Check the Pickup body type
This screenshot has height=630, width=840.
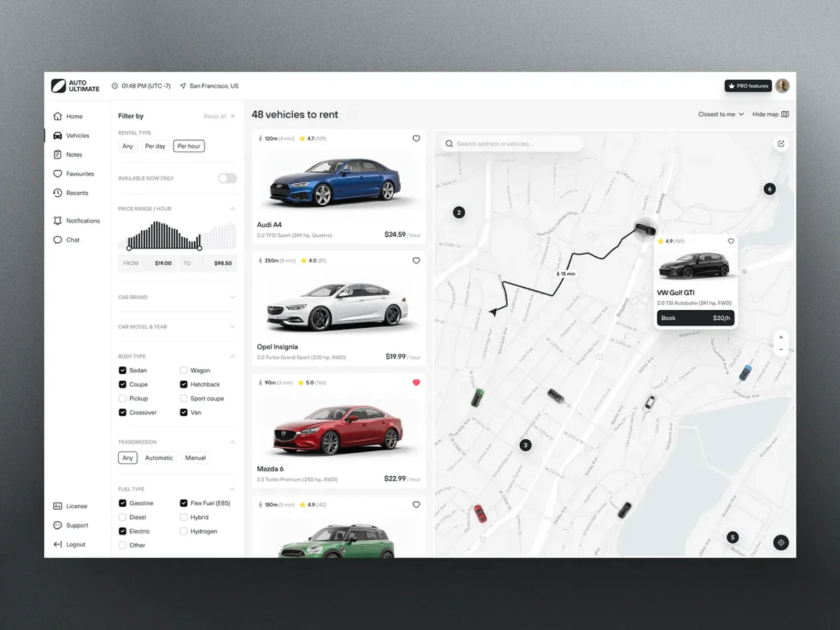122,398
